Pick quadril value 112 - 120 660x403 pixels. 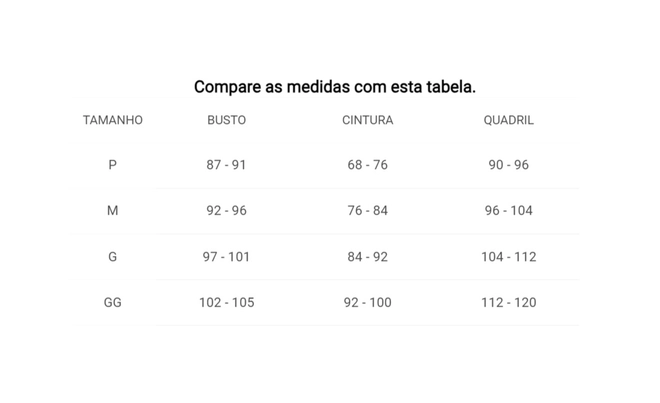pyautogui.click(x=508, y=302)
